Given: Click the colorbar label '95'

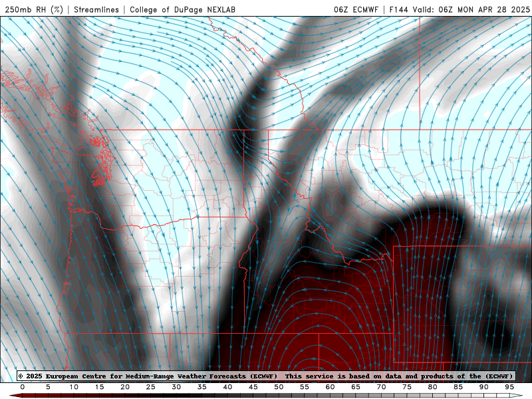Looking at the screenshot, I should [509, 387].
